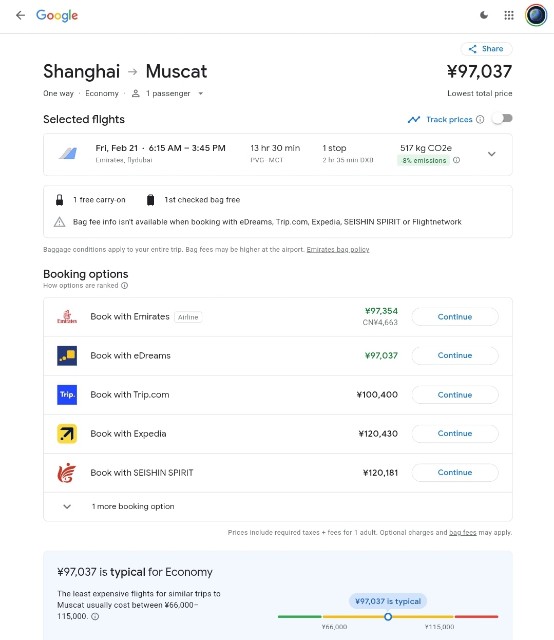The width and height of the screenshot is (554, 640).
Task: Click the SEISHIN SPIRIT logo
Action: (x=67, y=473)
